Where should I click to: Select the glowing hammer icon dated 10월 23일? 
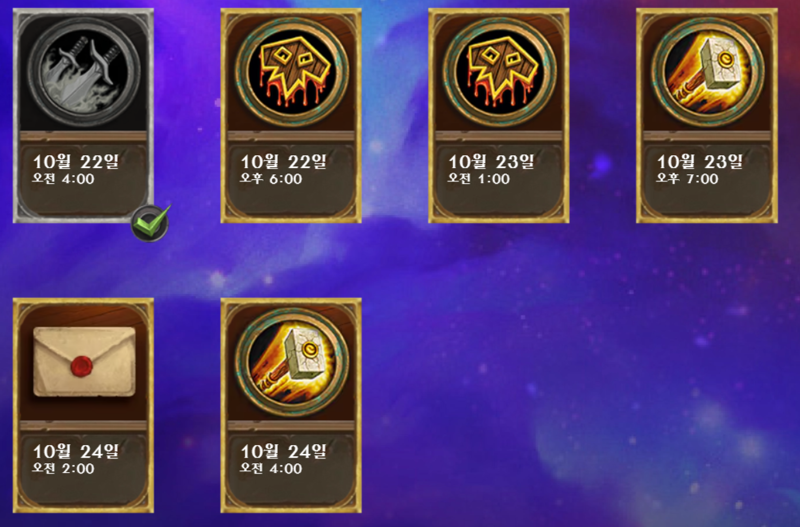pyautogui.click(x=707, y=71)
